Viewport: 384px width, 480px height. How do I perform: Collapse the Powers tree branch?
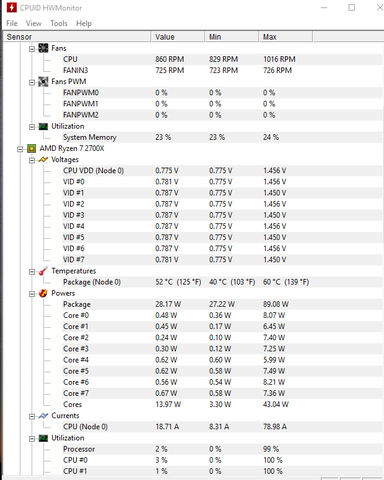tap(32, 294)
